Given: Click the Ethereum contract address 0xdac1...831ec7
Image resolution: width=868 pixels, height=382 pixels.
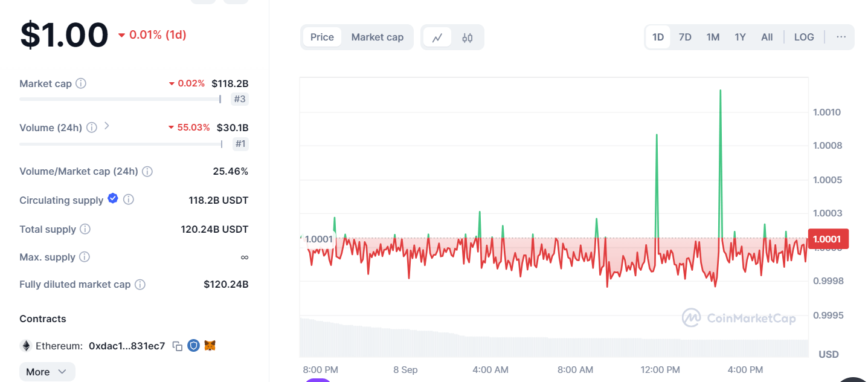Looking at the screenshot, I should (x=126, y=346).
